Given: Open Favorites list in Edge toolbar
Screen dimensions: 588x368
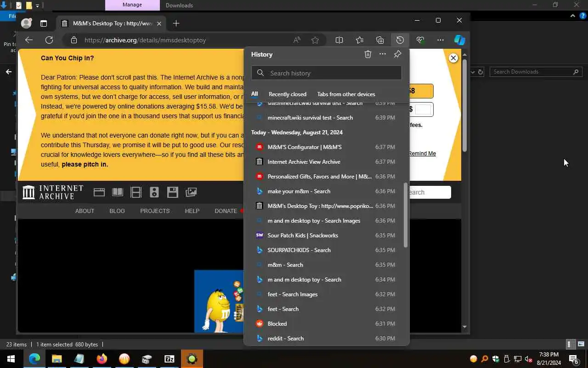Looking at the screenshot, I should (360, 40).
